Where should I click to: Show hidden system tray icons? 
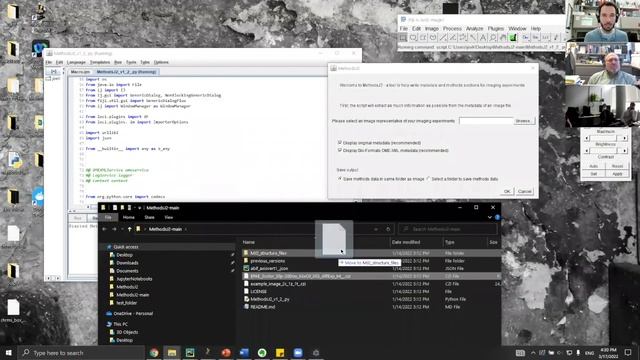(x=533, y=353)
